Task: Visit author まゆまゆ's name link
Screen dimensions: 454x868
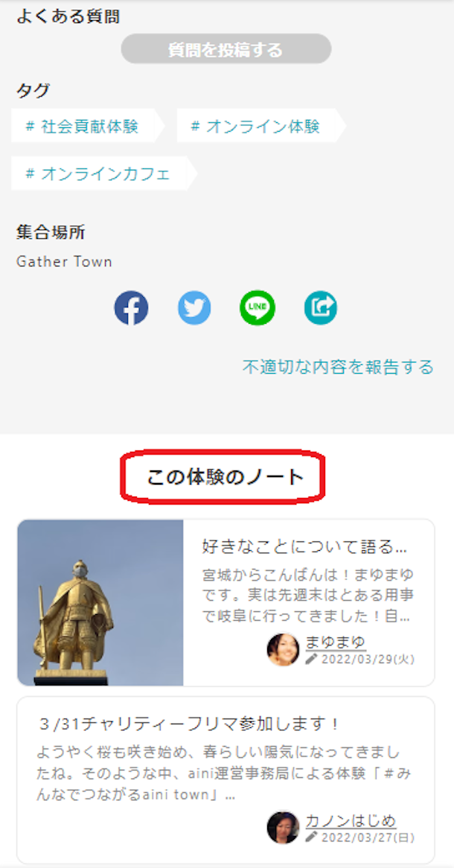Action: tap(336, 642)
